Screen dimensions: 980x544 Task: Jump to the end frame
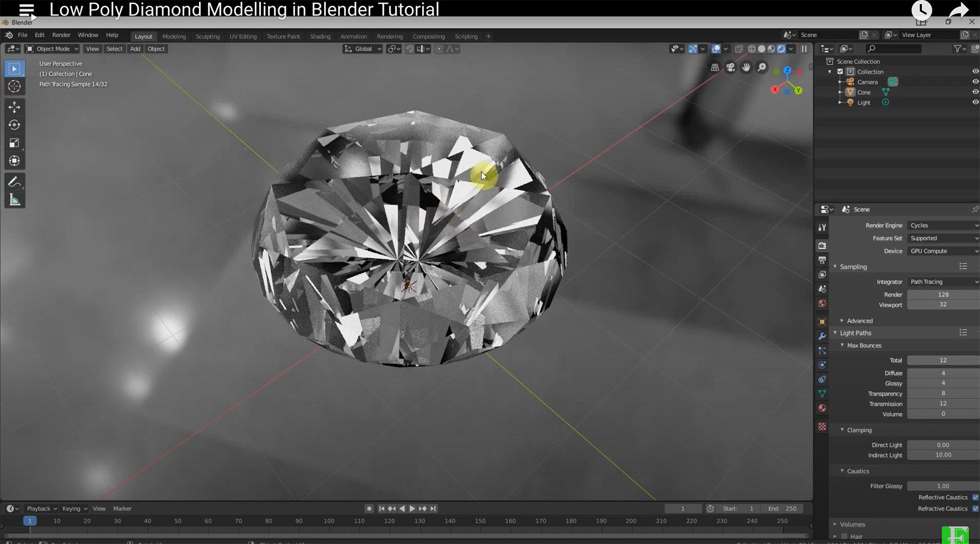433,509
